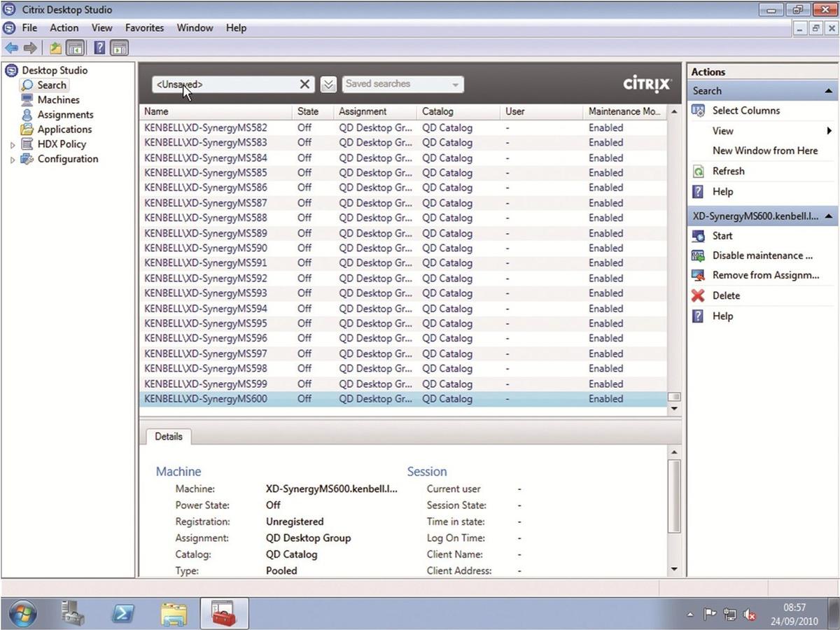Show hidden tray icons arrow
Screen dimensions: 840x630
click(x=691, y=615)
